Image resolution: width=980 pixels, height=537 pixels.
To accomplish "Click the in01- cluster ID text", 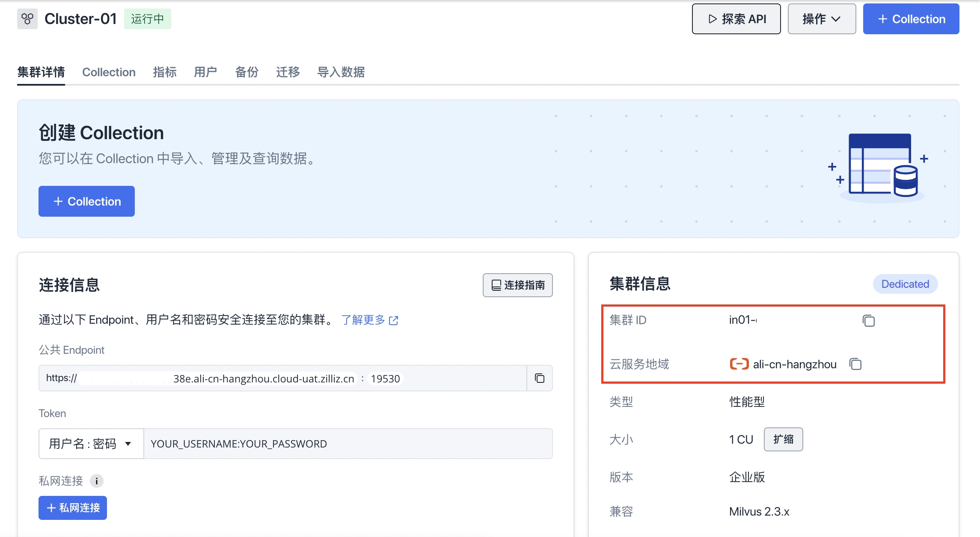I will [x=743, y=320].
